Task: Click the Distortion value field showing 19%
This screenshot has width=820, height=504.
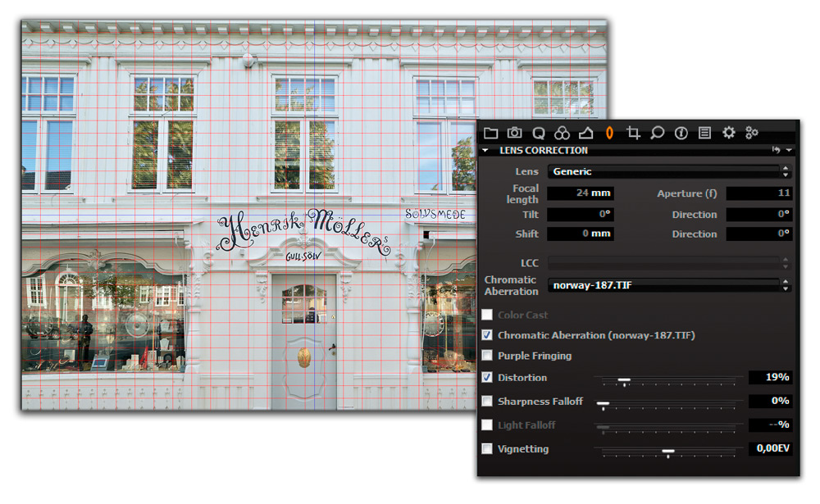Action: pos(770,378)
